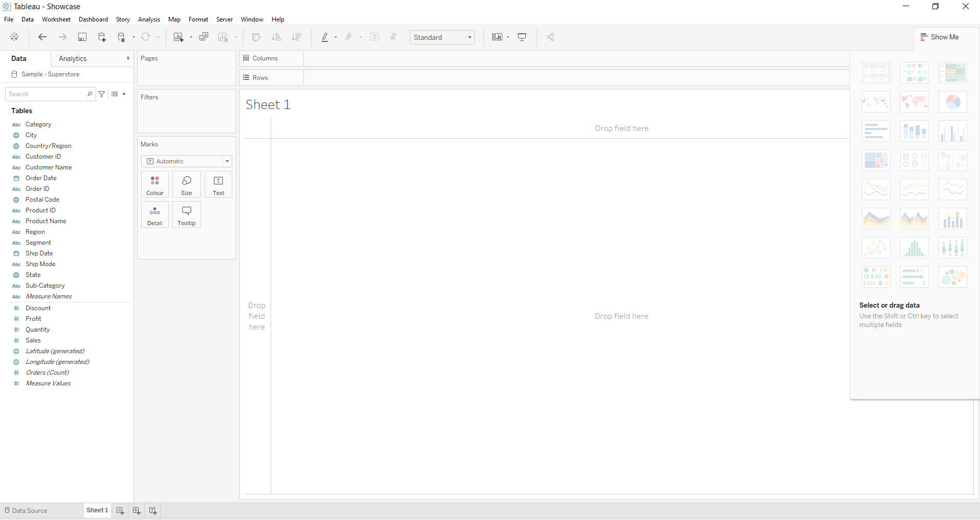Choose the treemap chart in Show Me
The height and width of the screenshot is (520, 980).
tap(876, 160)
